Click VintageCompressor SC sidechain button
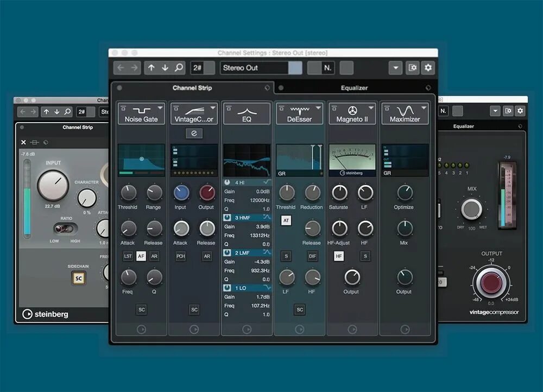The height and width of the screenshot is (392, 543). (194, 309)
